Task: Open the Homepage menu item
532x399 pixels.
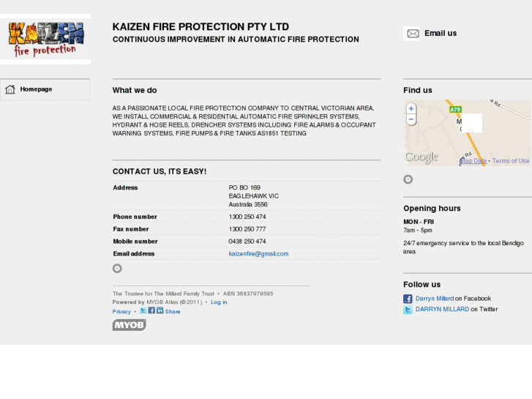Action: [x=36, y=89]
